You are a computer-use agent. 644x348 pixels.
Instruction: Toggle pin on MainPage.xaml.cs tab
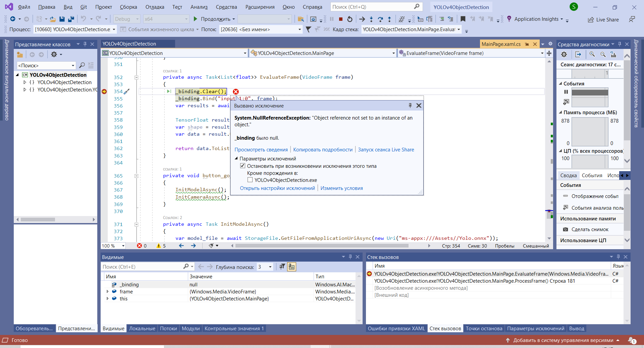point(527,44)
